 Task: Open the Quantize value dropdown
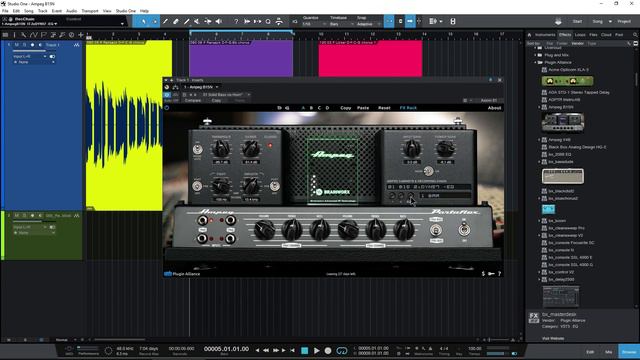[313, 24]
